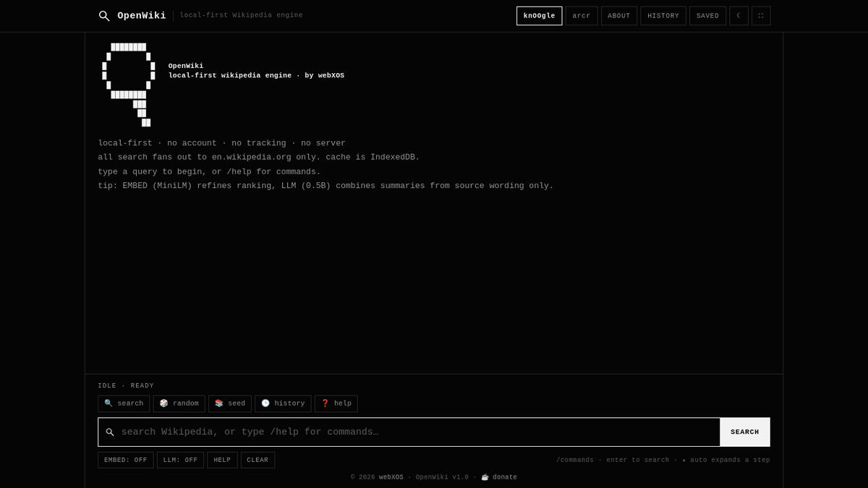The image size is (868, 488).
Task: Click the IDLE · READY status text
Action: [126, 386]
